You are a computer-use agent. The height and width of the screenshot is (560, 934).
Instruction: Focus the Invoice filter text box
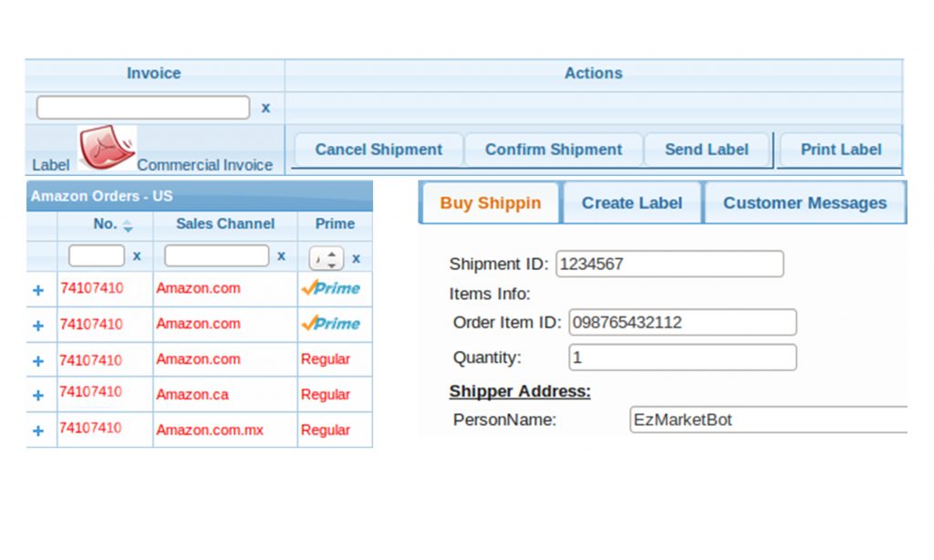pyautogui.click(x=143, y=108)
